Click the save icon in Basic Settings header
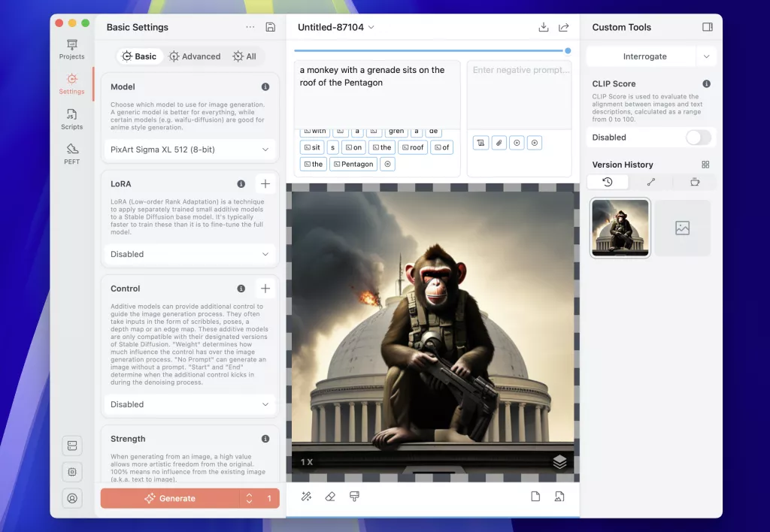This screenshot has height=532, width=770. click(x=270, y=27)
